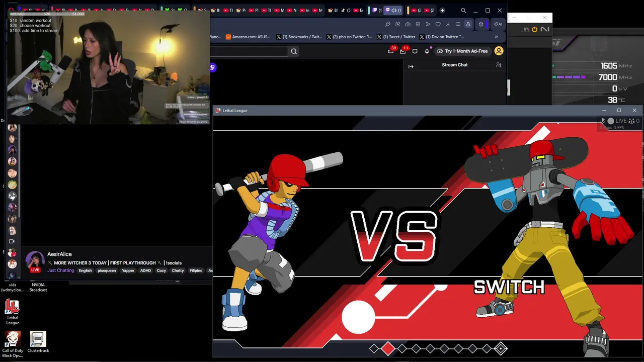
Task: Select the English stream tag
Action: click(85, 270)
